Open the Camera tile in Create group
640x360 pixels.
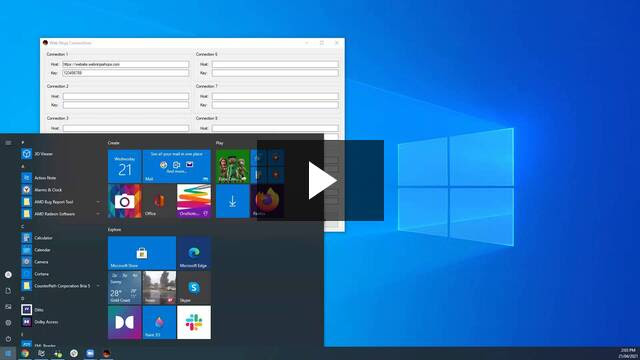point(124,201)
